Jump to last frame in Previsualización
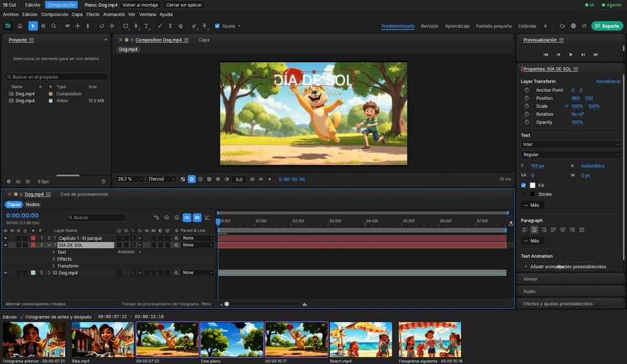627x364 pixels. pyautogui.click(x=596, y=54)
